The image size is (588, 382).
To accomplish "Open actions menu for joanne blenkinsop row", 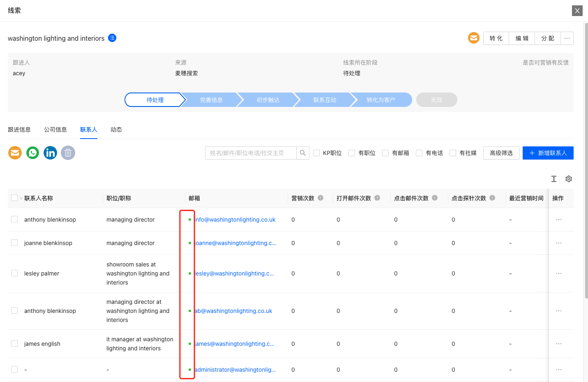I will click(x=559, y=243).
